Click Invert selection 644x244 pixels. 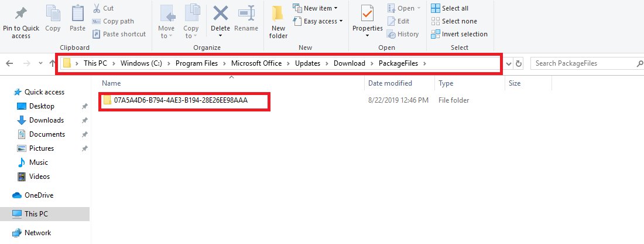tap(459, 34)
